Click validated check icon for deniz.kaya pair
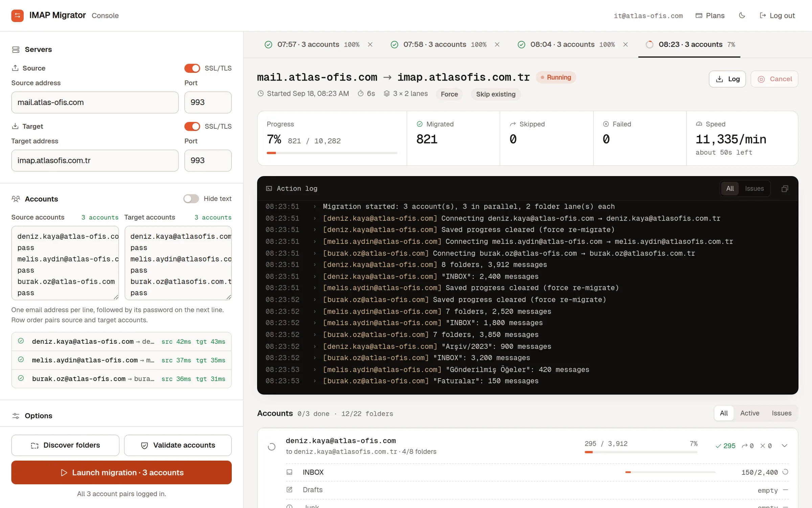The width and height of the screenshot is (812, 508). (x=21, y=341)
